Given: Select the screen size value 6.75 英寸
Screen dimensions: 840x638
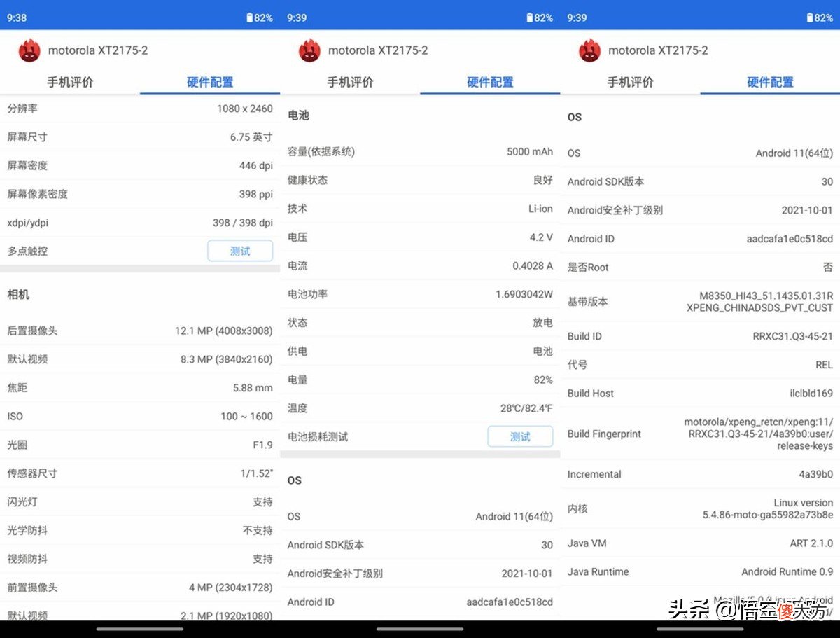Looking at the screenshot, I should pyautogui.click(x=251, y=137).
